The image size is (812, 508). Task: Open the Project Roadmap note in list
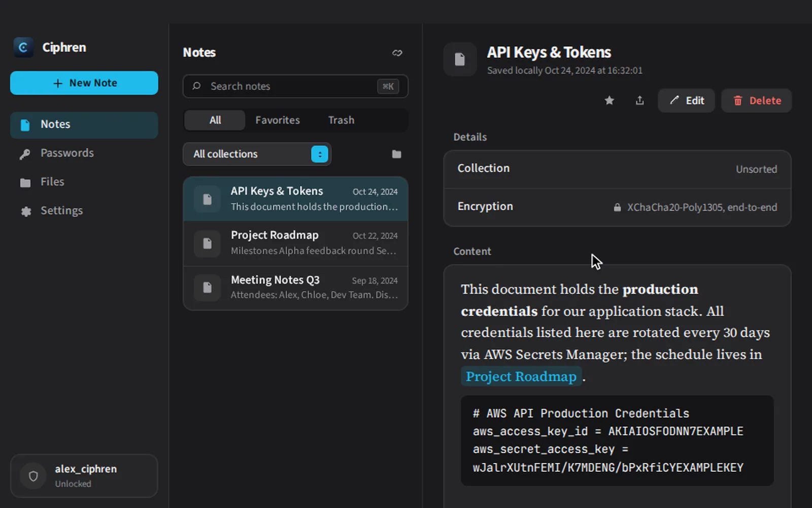coord(295,243)
